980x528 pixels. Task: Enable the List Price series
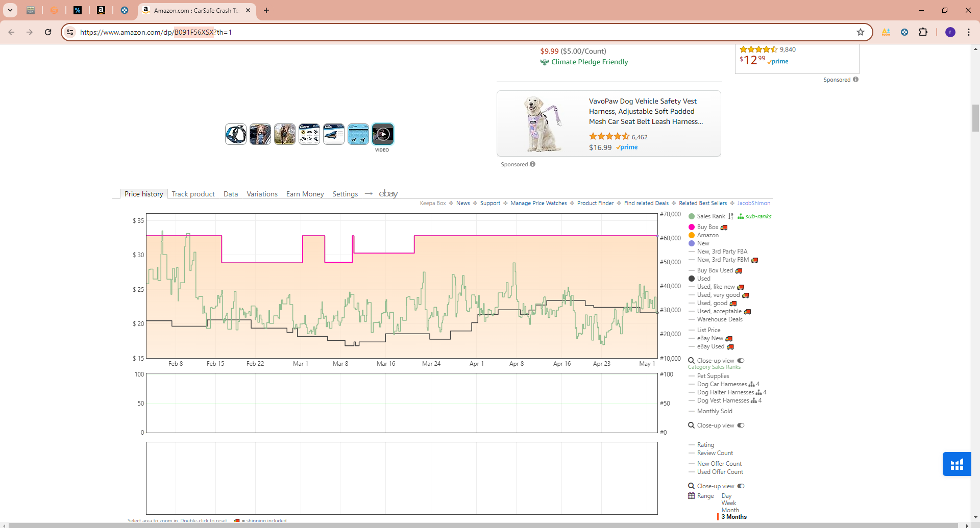pyautogui.click(x=704, y=330)
